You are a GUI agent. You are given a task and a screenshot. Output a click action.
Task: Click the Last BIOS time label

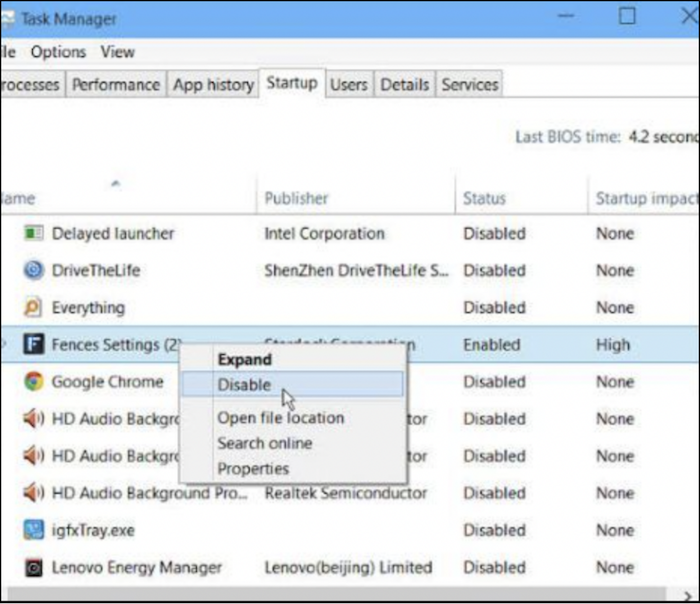click(x=568, y=137)
